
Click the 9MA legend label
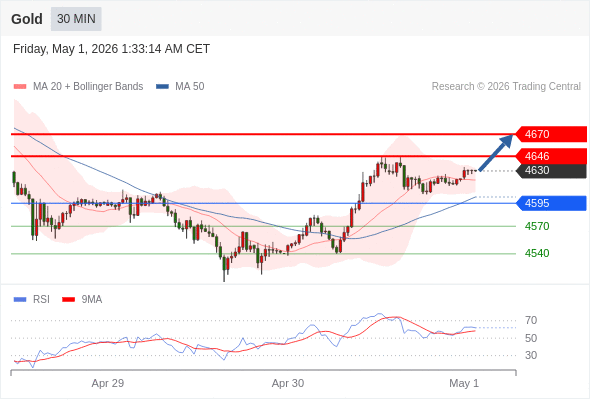[92, 300]
